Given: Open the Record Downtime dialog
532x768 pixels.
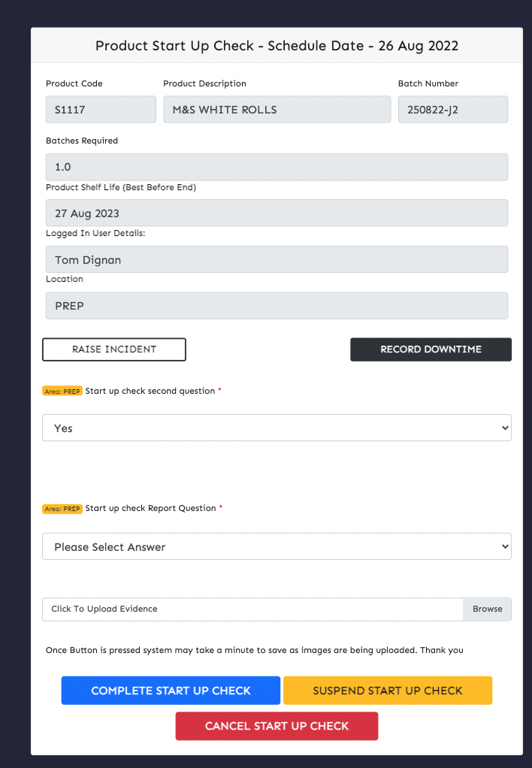Looking at the screenshot, I should coord(431,349).
